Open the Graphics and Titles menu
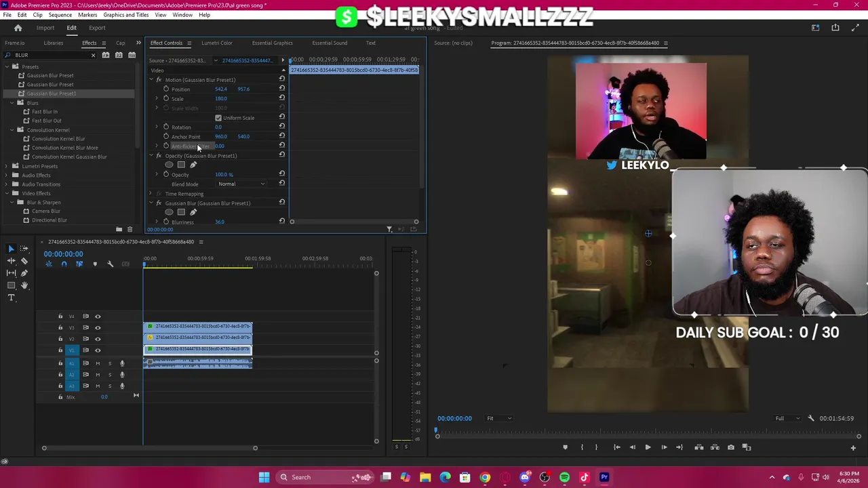This screenshot has width=868, height=488. (126, 15)
